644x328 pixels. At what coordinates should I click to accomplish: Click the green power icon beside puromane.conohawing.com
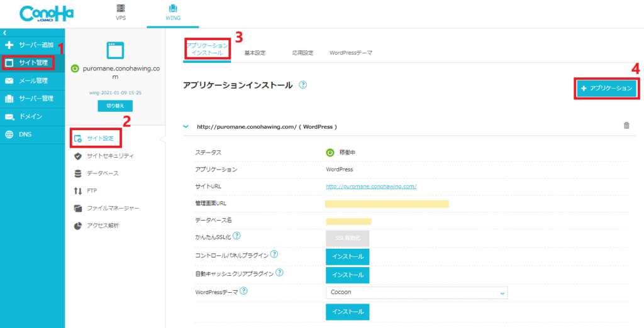[75, 68]
